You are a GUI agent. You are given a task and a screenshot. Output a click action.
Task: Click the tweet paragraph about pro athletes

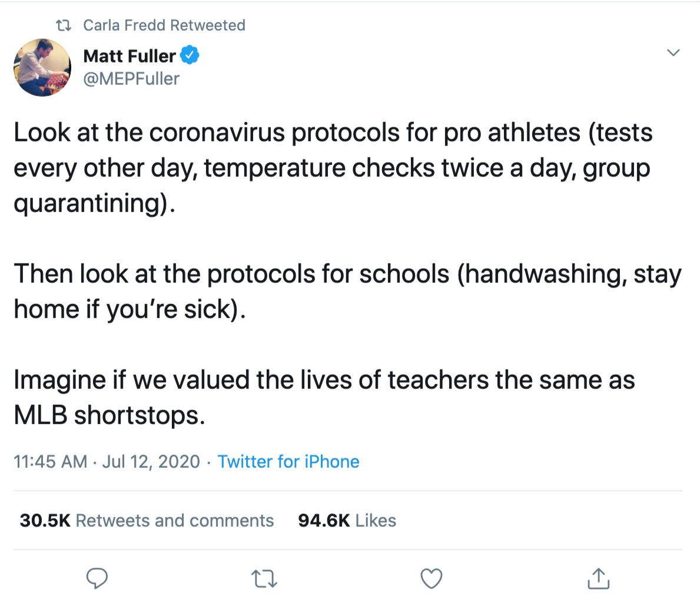[333, 167]
